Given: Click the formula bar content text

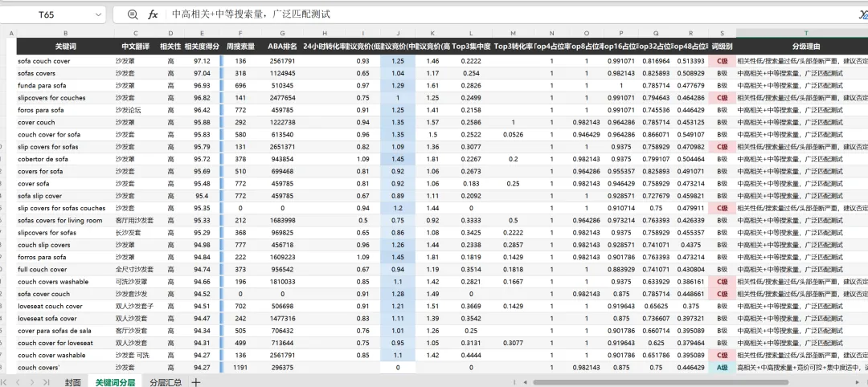Looking at the screenshot, I should [252, 15].
